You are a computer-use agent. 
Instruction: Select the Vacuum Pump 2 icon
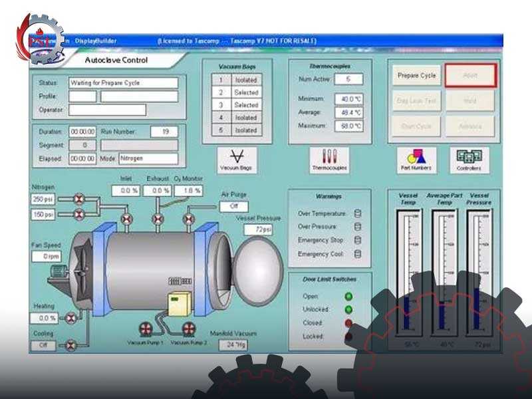(x=189, y=330)
